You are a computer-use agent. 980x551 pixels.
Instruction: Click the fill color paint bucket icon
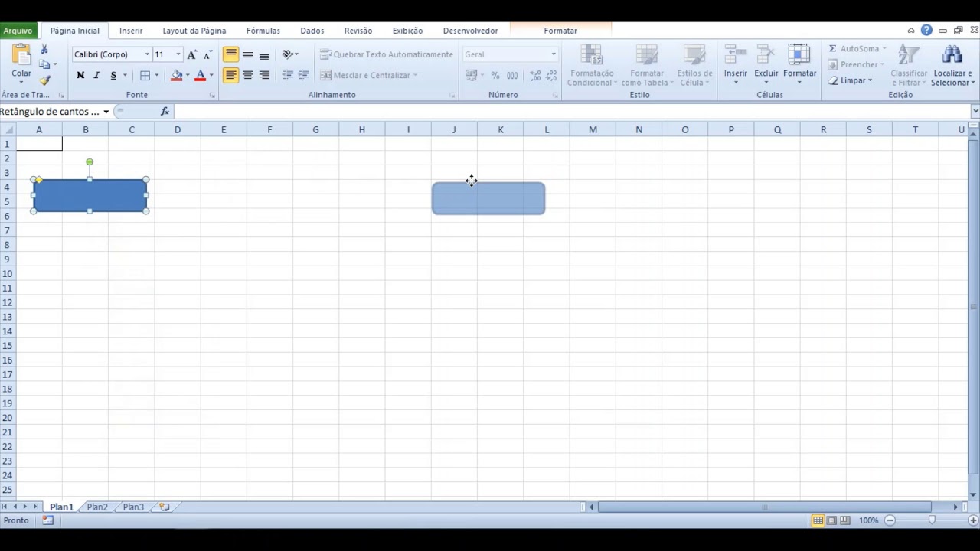click(177, 75)
